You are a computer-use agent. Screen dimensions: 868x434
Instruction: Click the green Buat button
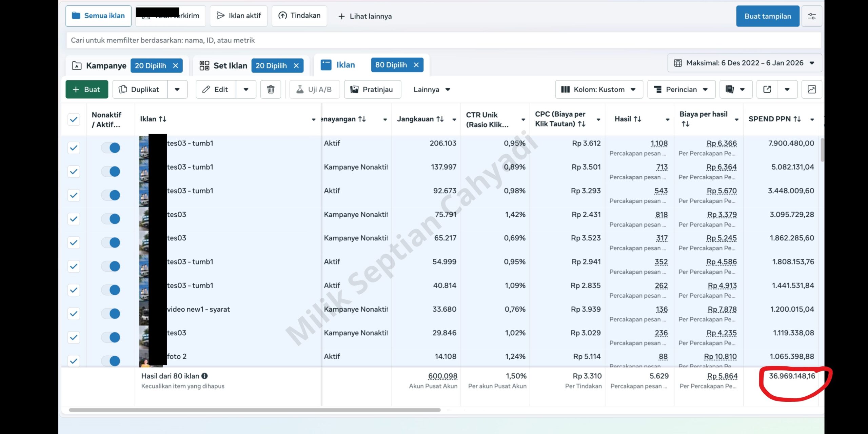point(87,90)
